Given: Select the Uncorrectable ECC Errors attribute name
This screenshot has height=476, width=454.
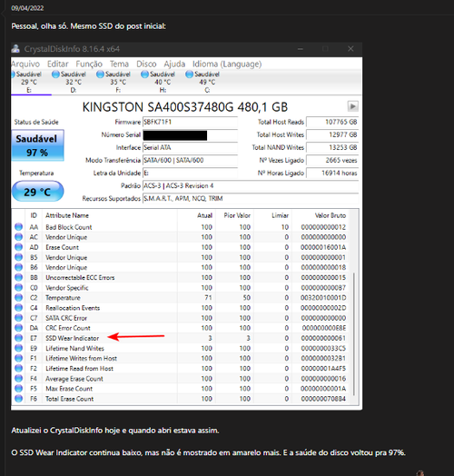Looking at the screenshot, I should click(80, 277).
